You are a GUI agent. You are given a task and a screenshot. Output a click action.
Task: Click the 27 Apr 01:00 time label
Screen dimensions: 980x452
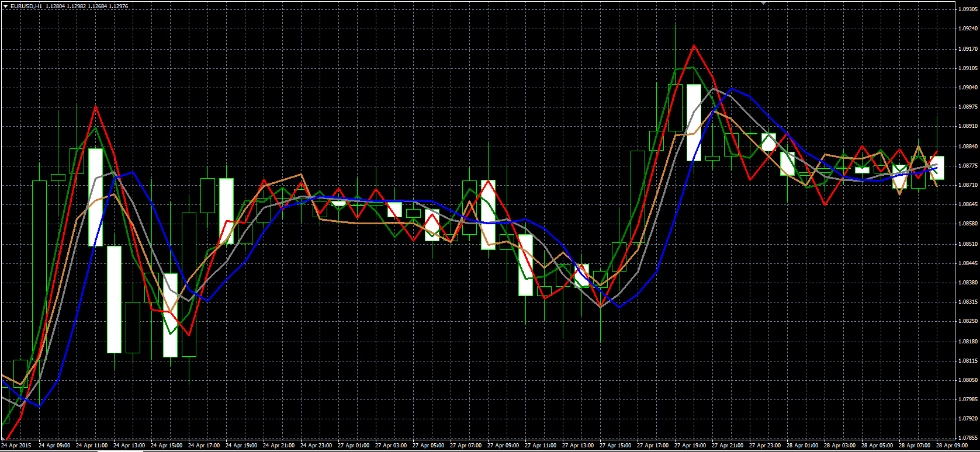click(354, 446)
